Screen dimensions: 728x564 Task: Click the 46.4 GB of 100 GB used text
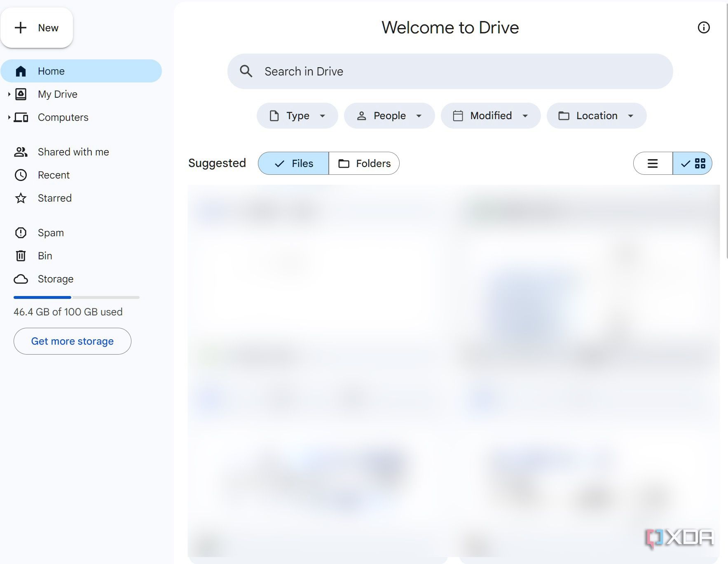(68, 312)
